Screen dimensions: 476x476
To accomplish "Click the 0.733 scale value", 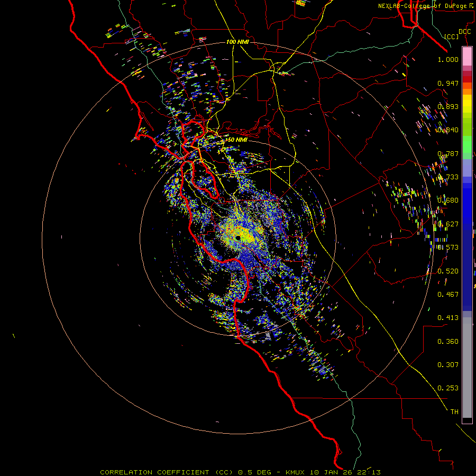I will point(448,177).
